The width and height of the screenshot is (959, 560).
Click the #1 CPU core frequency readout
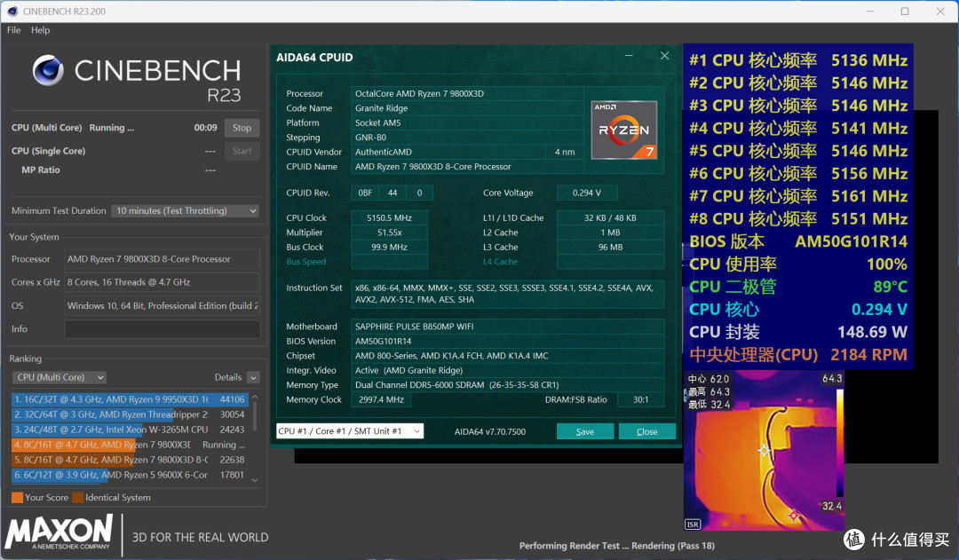(x=798, y=60)
